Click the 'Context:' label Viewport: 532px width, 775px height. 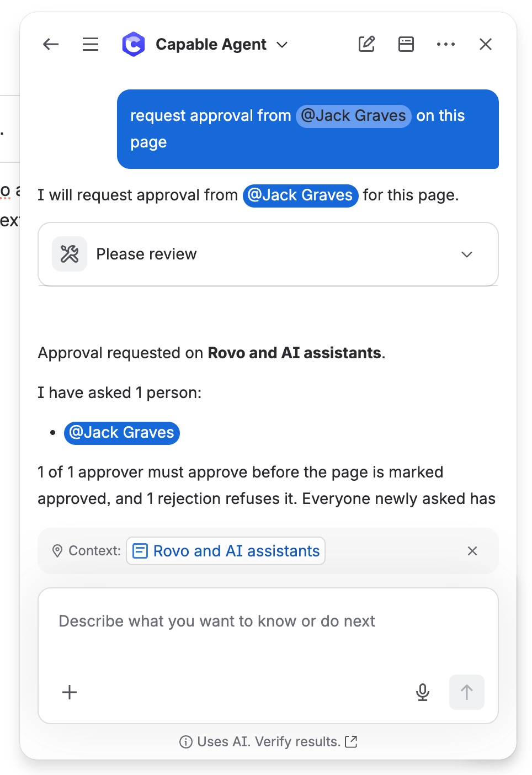[x=94, y=551]
